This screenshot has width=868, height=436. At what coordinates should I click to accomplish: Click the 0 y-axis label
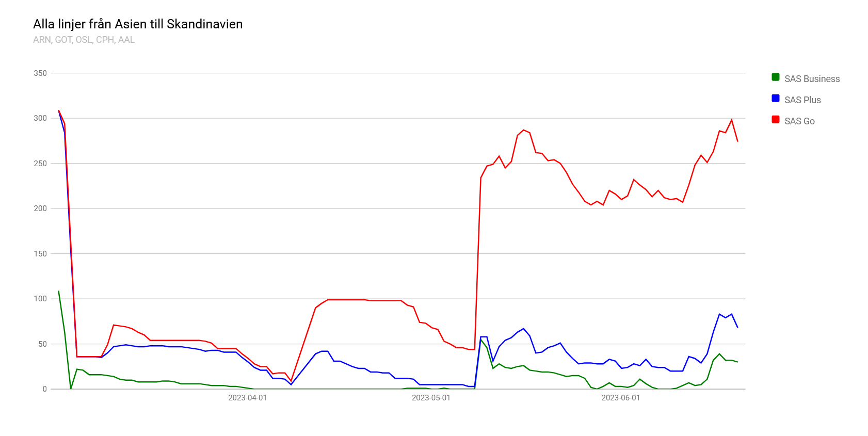pos(44,389)
